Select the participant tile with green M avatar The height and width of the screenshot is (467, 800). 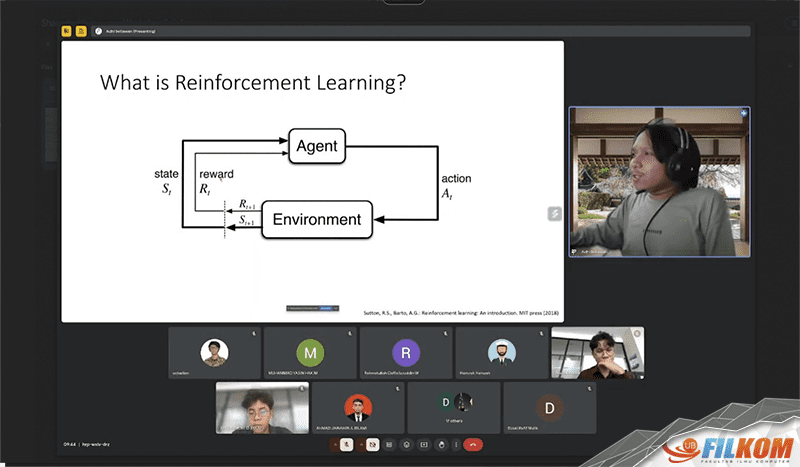310,353
